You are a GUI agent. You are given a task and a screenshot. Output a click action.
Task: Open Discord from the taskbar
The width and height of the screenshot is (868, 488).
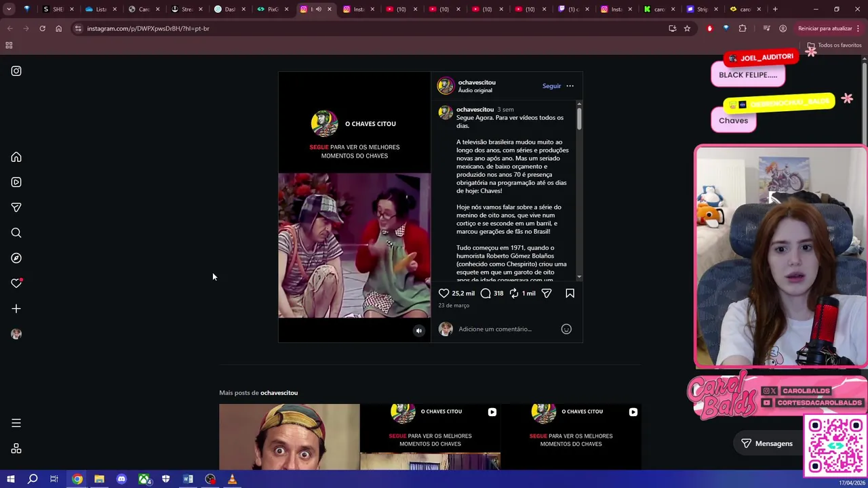121,479
